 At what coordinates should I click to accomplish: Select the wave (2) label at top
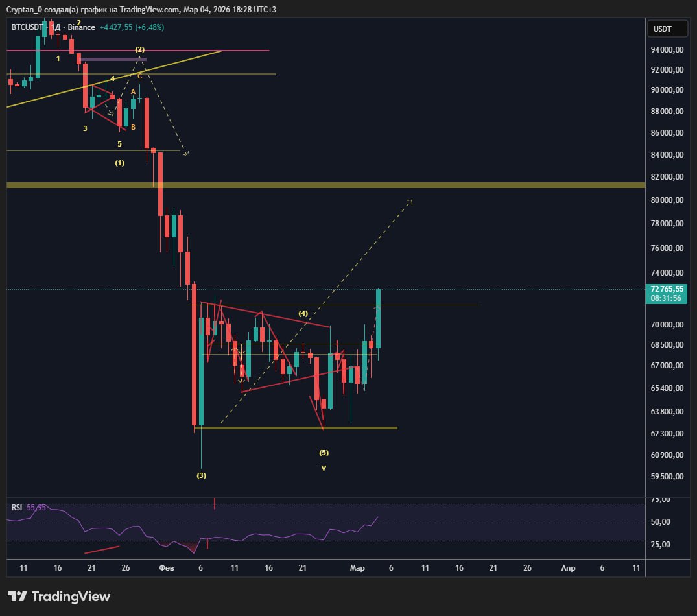click(x=139, y=49)
